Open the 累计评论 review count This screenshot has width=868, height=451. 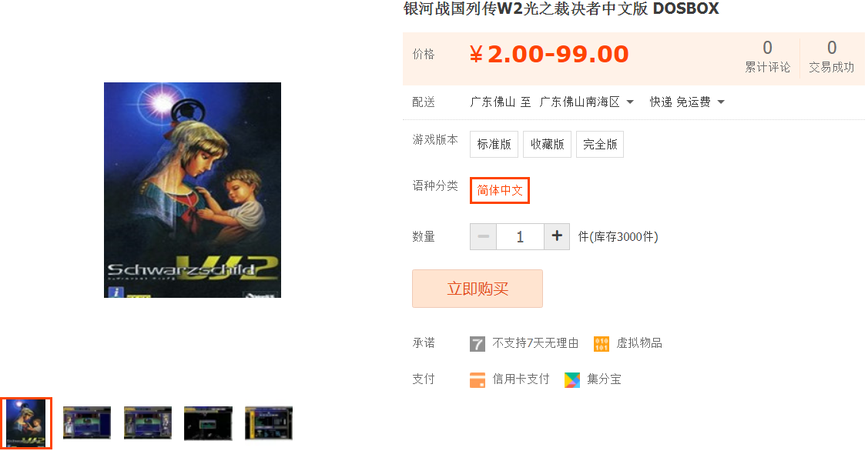click(767, 56)
